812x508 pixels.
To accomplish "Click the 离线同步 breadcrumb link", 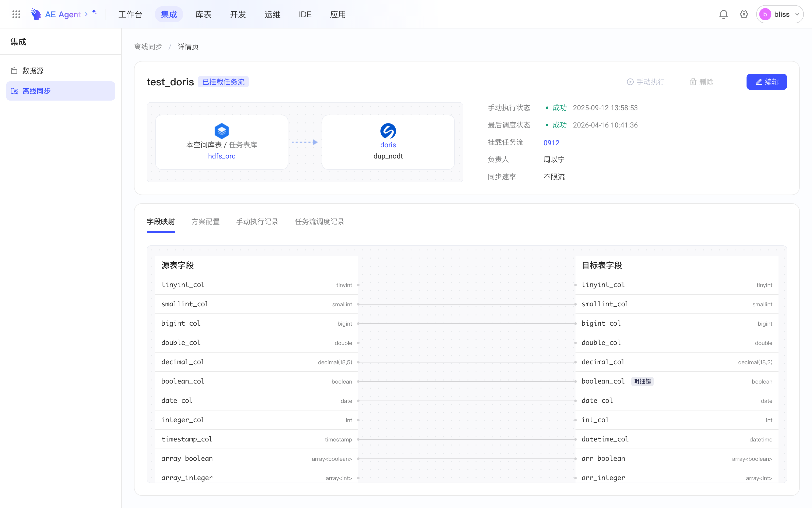I will tap(148, 47).
